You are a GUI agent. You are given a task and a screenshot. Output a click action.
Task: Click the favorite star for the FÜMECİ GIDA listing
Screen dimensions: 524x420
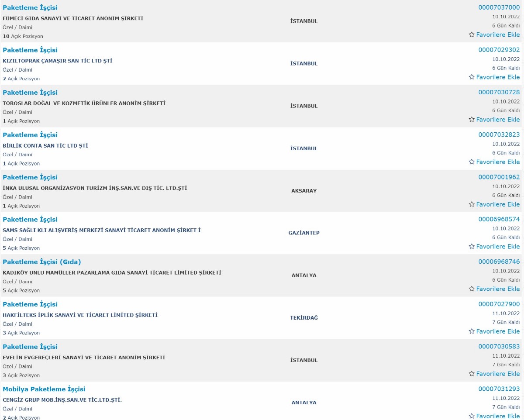(472, 34)
